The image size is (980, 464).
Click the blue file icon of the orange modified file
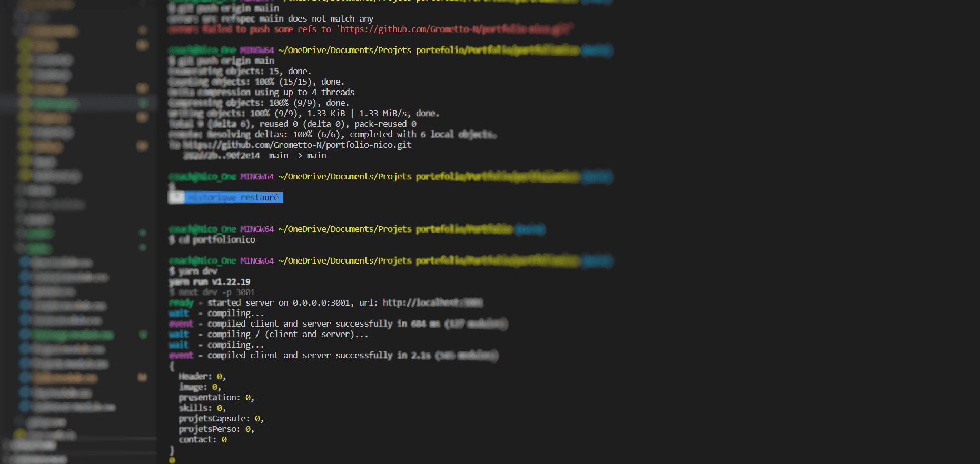point(25,377)
